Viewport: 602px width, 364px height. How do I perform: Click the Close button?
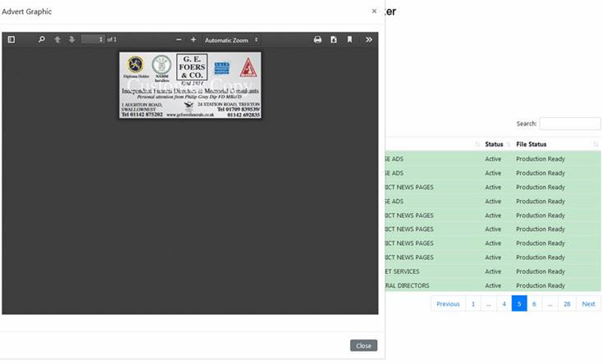363,346
